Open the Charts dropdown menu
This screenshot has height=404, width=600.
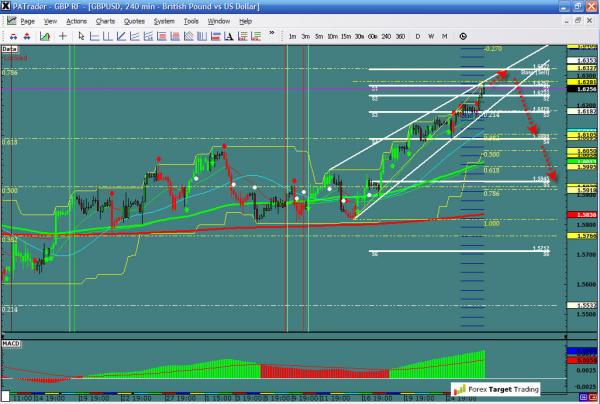(104, 20)
